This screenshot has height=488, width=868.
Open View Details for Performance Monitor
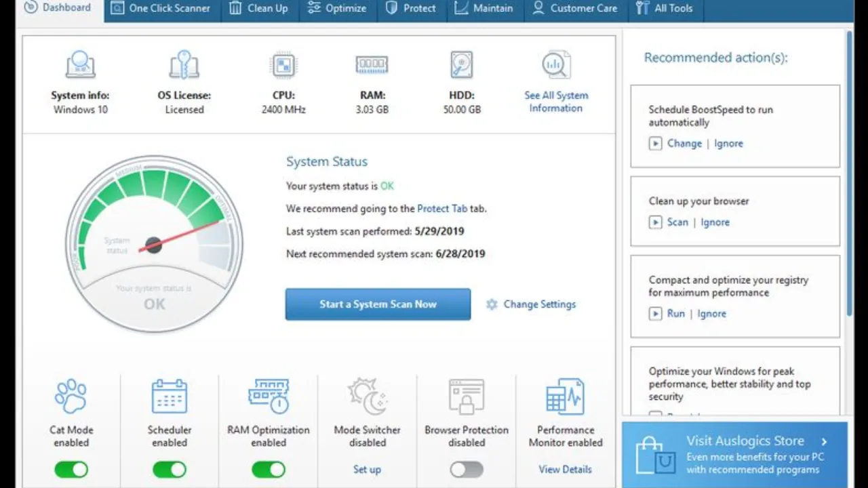coord(565,469)
